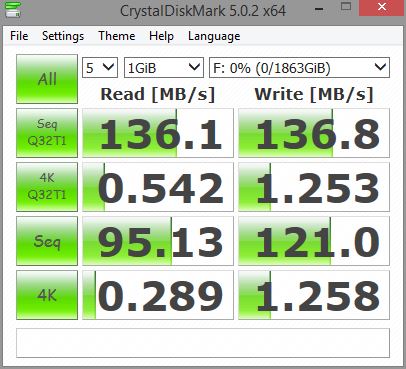Image resolution: width=406 pixels, height=369 pixels.
Task: Click the 4K Q32T1 read value 0.542
Action: (158, 187)
